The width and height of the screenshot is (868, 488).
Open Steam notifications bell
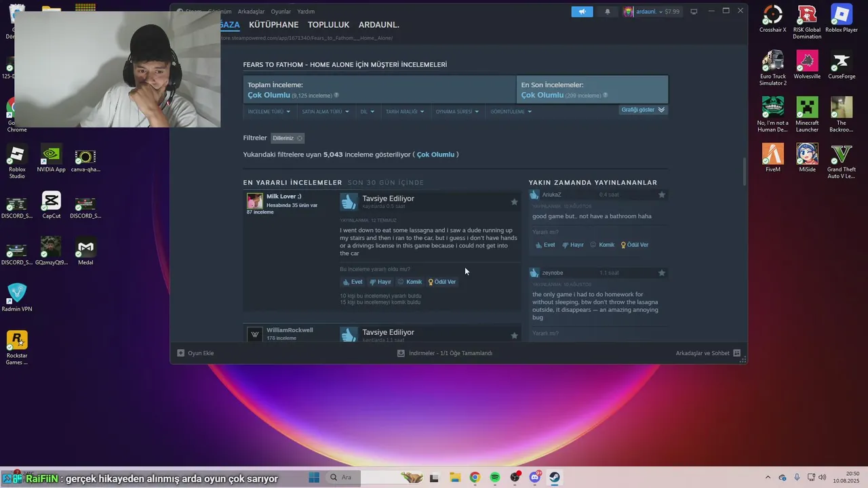tap(608, 12)
